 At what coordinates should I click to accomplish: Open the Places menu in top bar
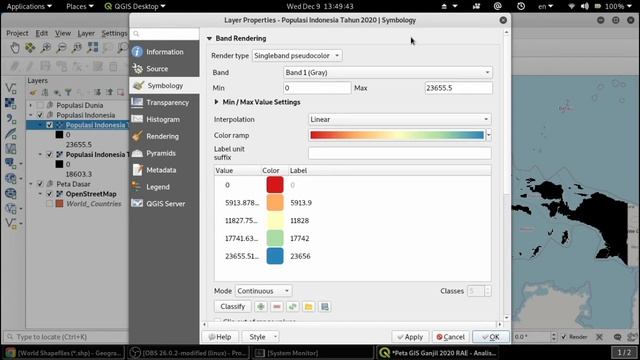80,6
